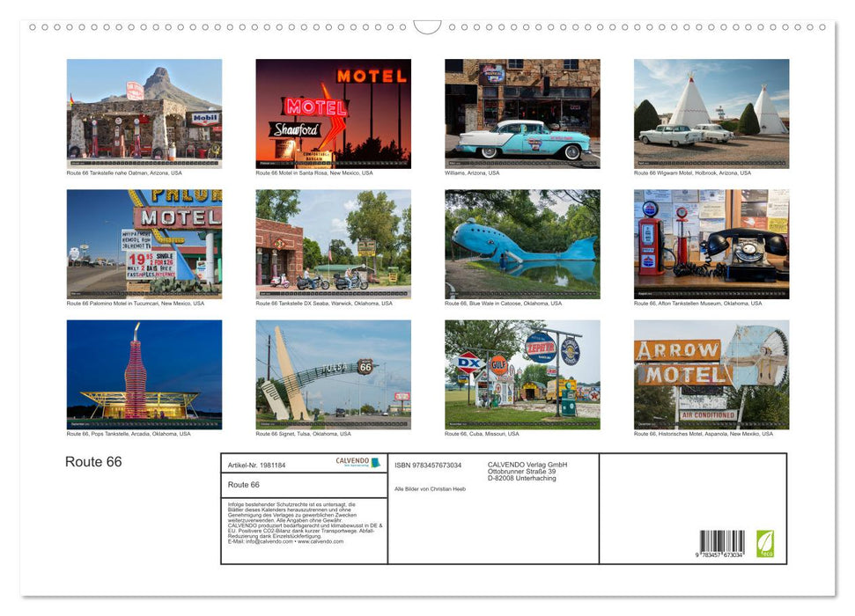The height and width of the screenshot is (616, 855).
Task: Select the DX Seaba Tankstelle Warwick photo
Action: point(333,243)
